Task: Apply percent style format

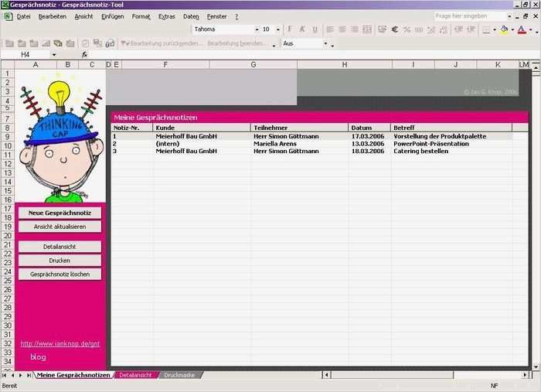Action: pyautogui.click(x=407, y=29)
